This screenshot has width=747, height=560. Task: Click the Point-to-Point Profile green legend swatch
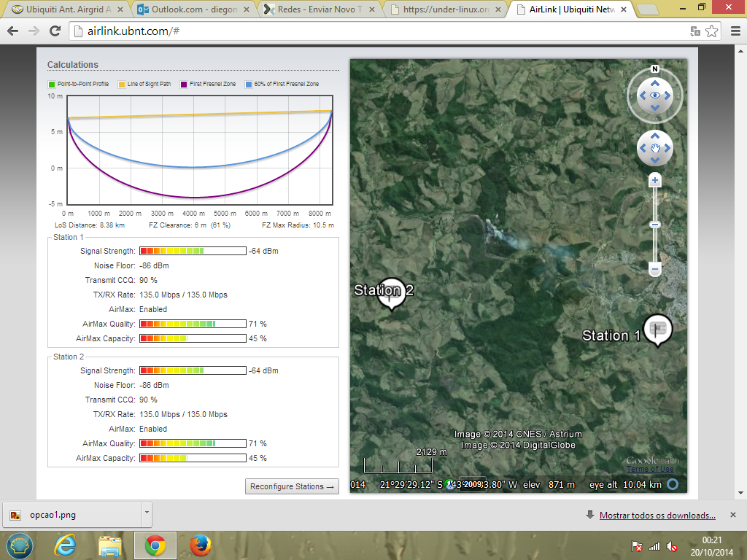(52, 85)
